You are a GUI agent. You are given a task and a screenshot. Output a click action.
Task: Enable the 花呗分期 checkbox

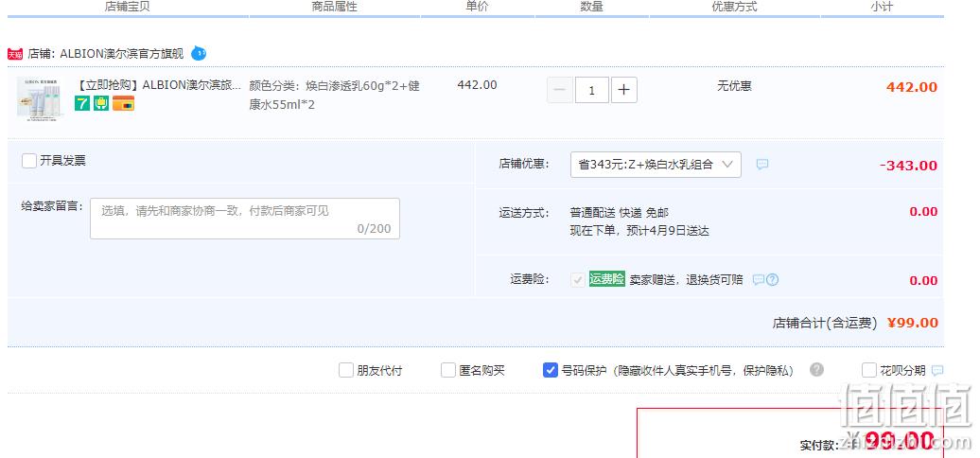(868, 370)
